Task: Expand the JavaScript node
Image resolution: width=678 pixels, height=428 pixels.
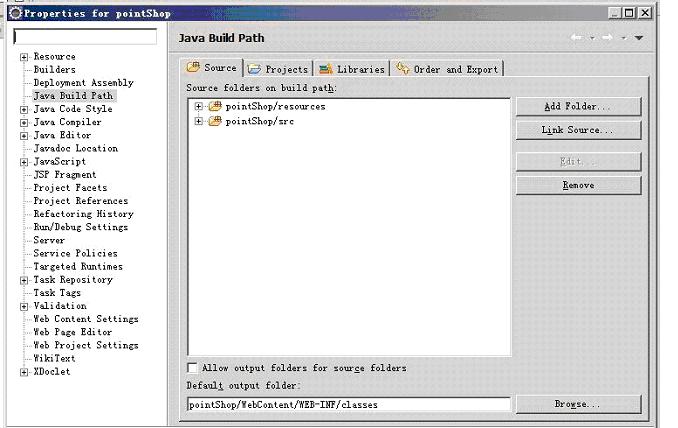Action: coord(24,162)
